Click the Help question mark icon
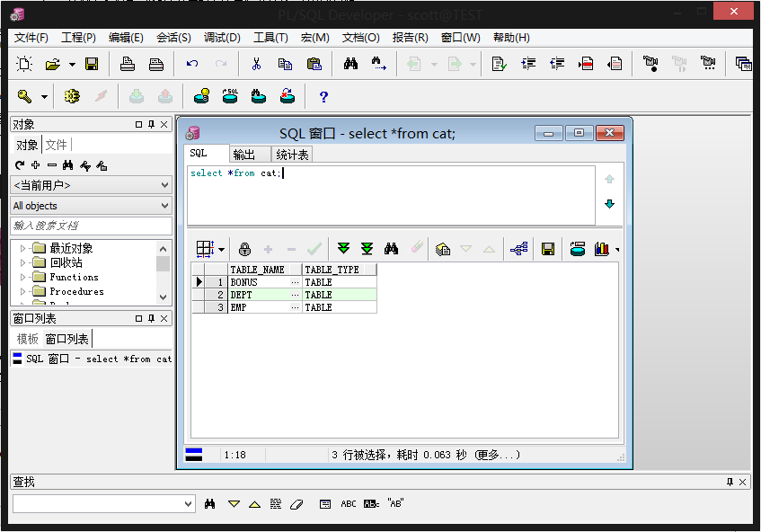Viewport: 761px width, 532px height. (x=323, y=96)
